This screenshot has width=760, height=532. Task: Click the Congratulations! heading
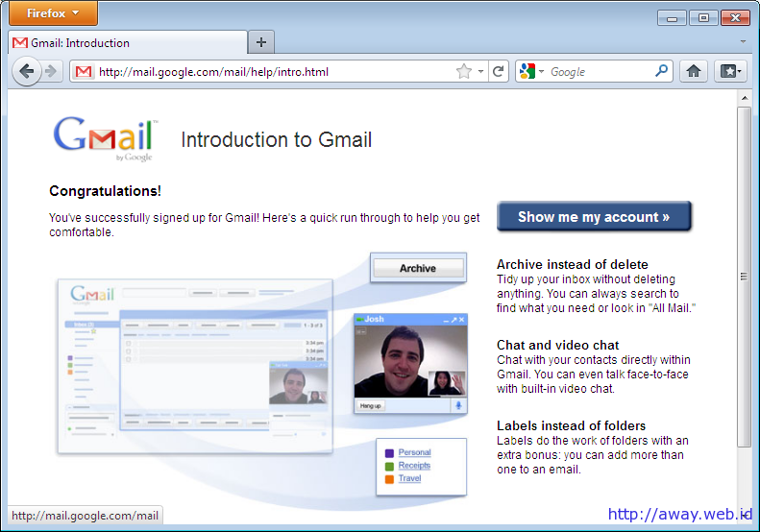point(105,191)
